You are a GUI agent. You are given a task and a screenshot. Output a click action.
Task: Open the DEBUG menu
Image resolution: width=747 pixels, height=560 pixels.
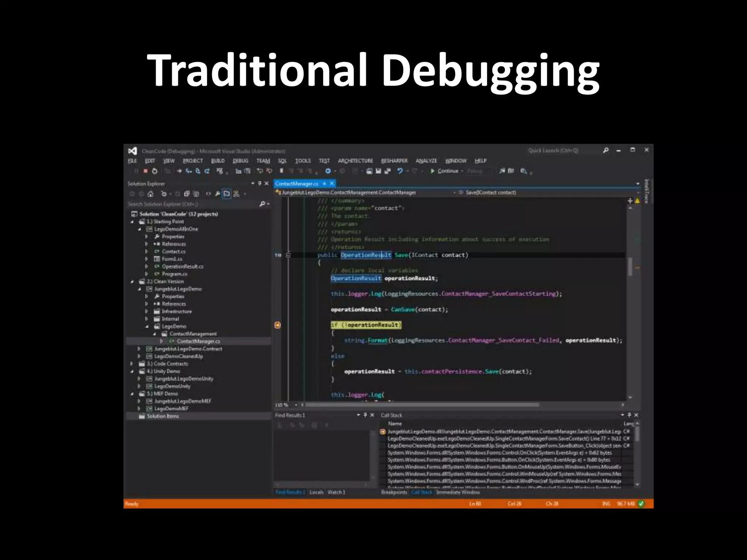point(240,161)
